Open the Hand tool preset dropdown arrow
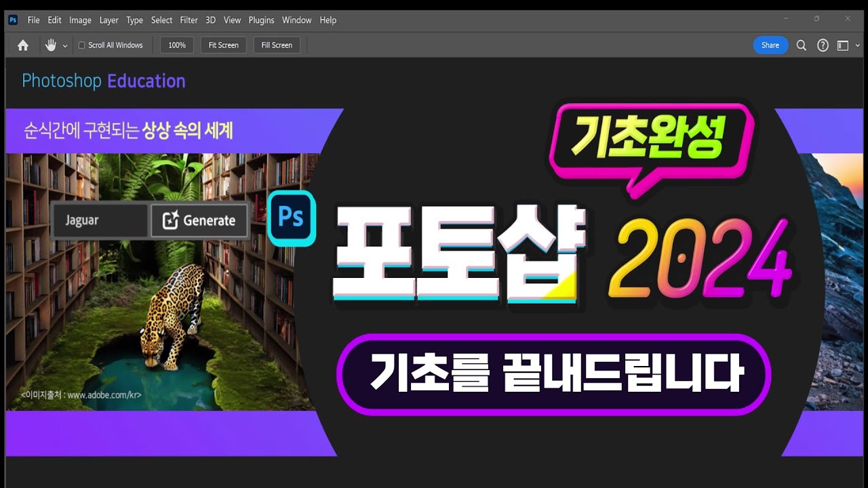This screenshot has height=488, width=868. pos(65,46)
